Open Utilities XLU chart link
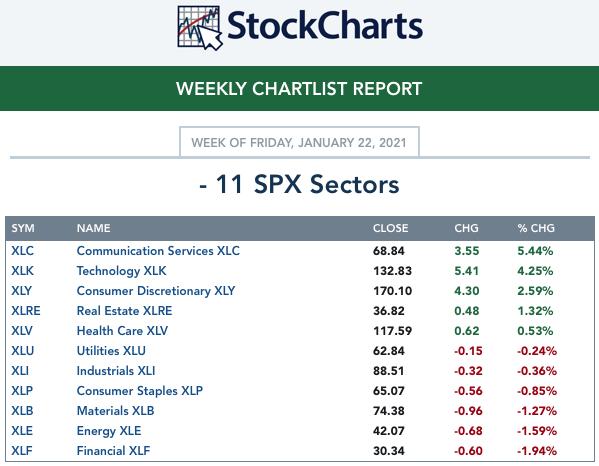599x466 pixels. 111,351
